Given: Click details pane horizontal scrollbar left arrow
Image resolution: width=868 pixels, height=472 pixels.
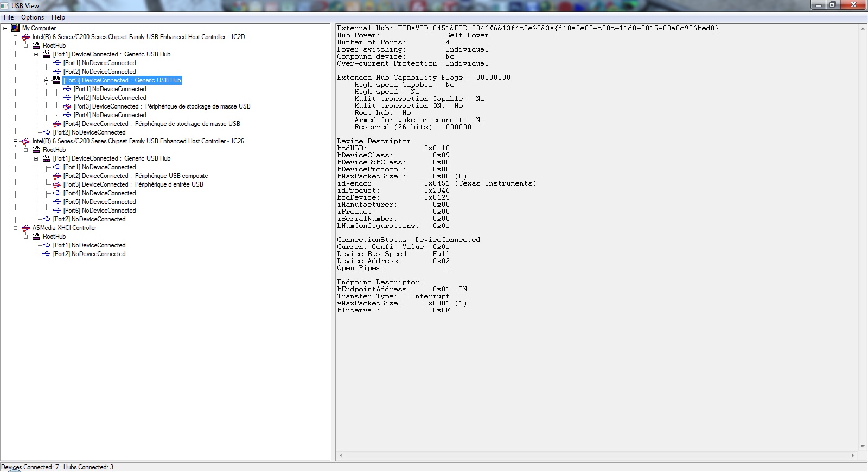Looking at the screenshot, I should point(341,456).
